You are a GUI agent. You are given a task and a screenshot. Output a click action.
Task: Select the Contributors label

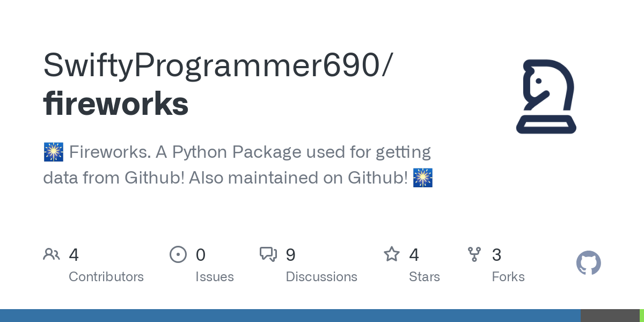click(106, 277)
